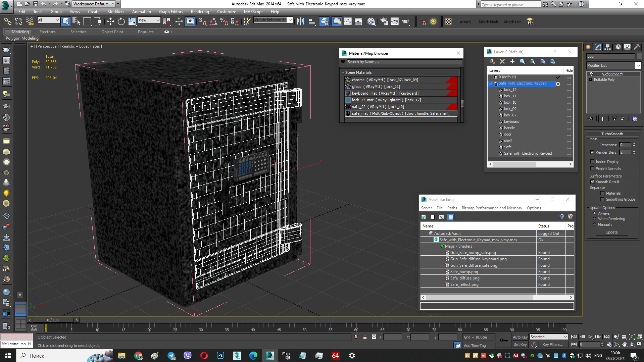The height and width of the screenshot is (362, 644).
Task: Open the Hierarchy command panel tab
Action: (607, 47)
